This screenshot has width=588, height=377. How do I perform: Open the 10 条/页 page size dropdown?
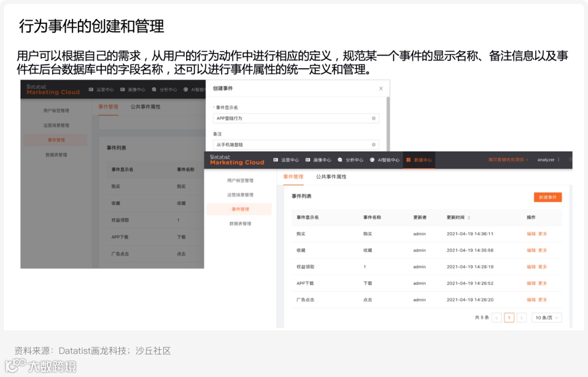point(547,318)
